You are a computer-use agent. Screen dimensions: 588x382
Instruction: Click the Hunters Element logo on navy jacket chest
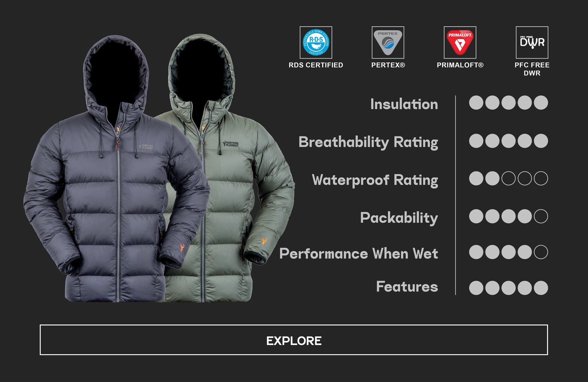[146, 146]
